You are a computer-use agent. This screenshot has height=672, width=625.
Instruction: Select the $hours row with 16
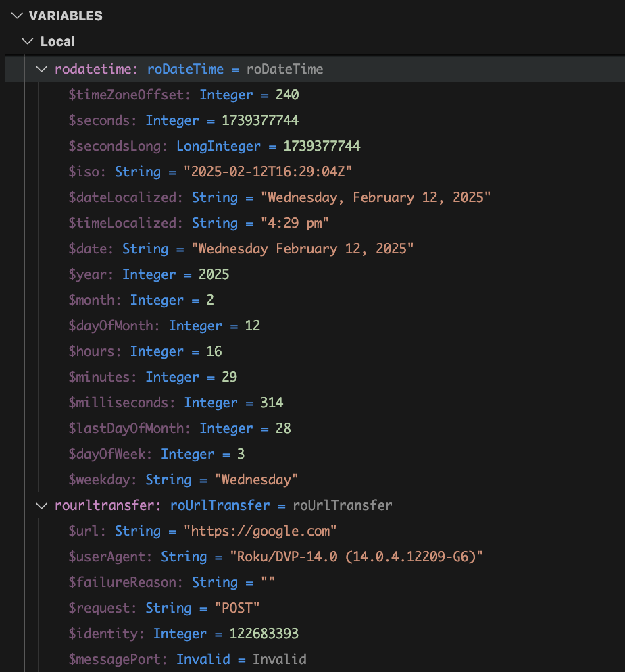tap(315, 352)
